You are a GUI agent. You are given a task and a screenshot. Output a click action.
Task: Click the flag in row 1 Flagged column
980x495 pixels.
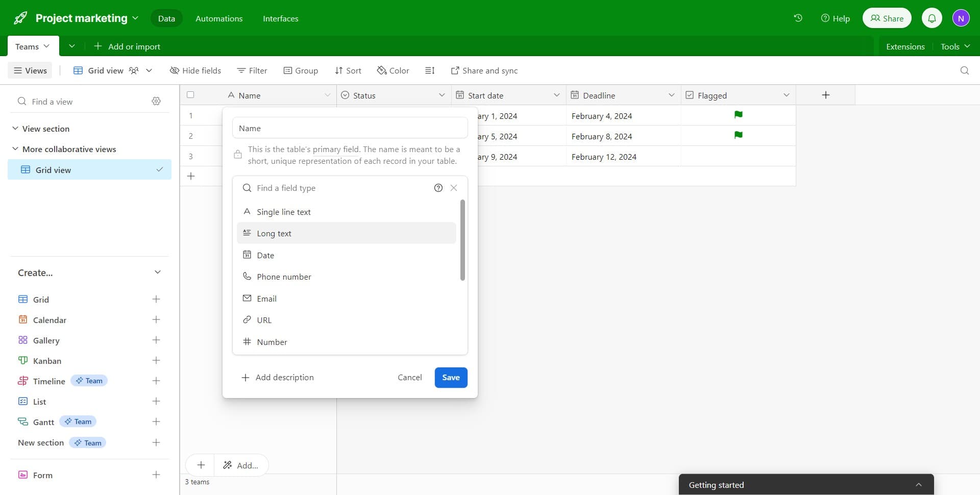pos(738,115)
